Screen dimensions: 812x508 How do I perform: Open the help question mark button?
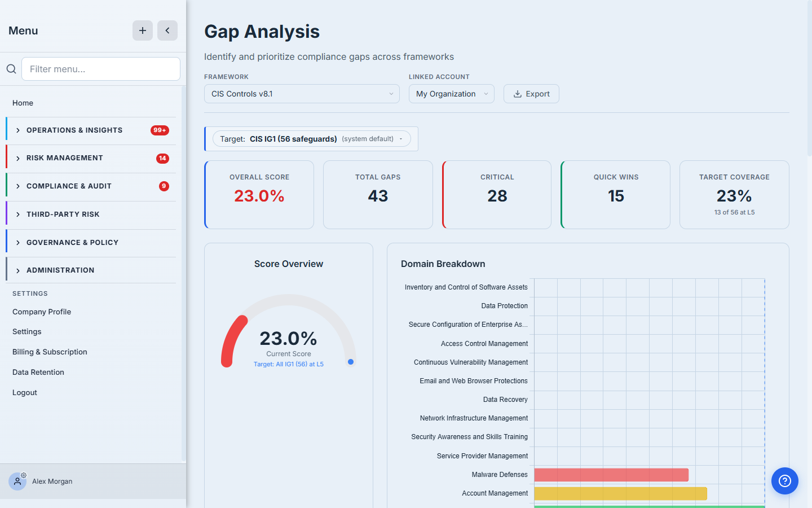tap(785, 481)
